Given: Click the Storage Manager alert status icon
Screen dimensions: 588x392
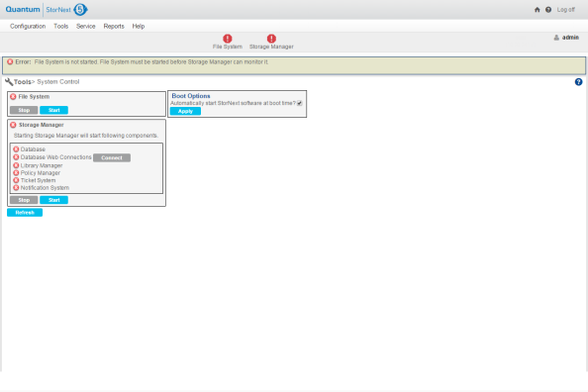Looking at the screenshot, I should (271, 39).
